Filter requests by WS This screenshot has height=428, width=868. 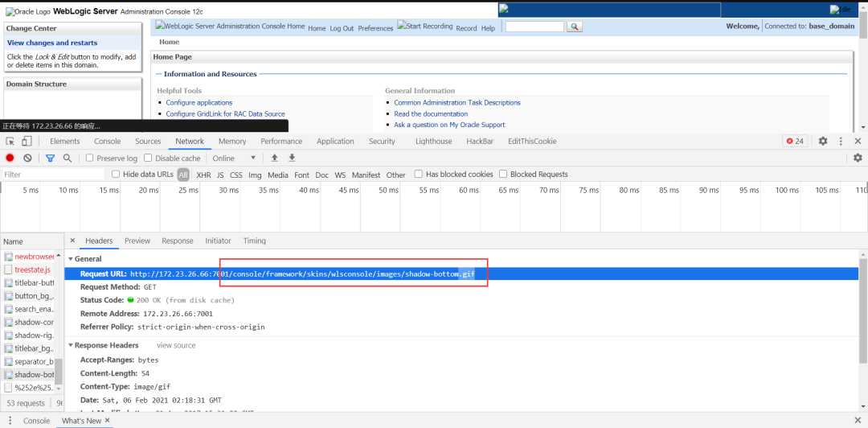340,175
